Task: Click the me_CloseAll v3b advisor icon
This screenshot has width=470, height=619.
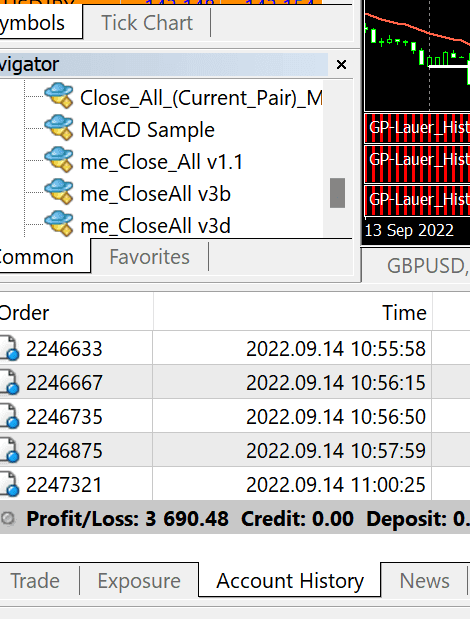Action: 59,191
